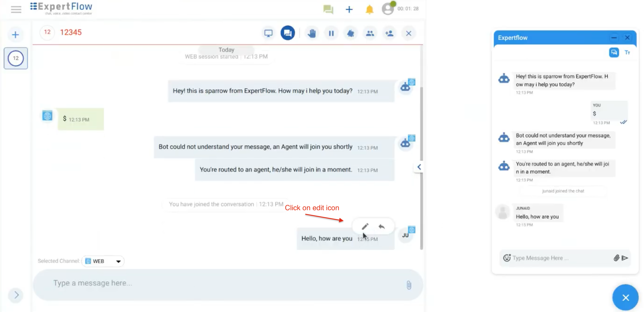Open the notifications bell

pos(369,9)
